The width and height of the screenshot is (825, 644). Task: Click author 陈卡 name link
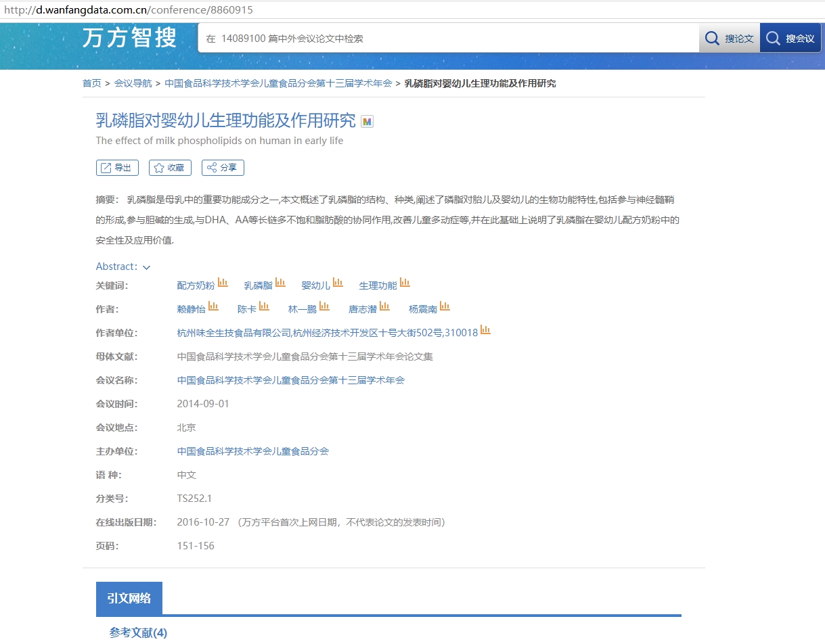click(246, 308)
